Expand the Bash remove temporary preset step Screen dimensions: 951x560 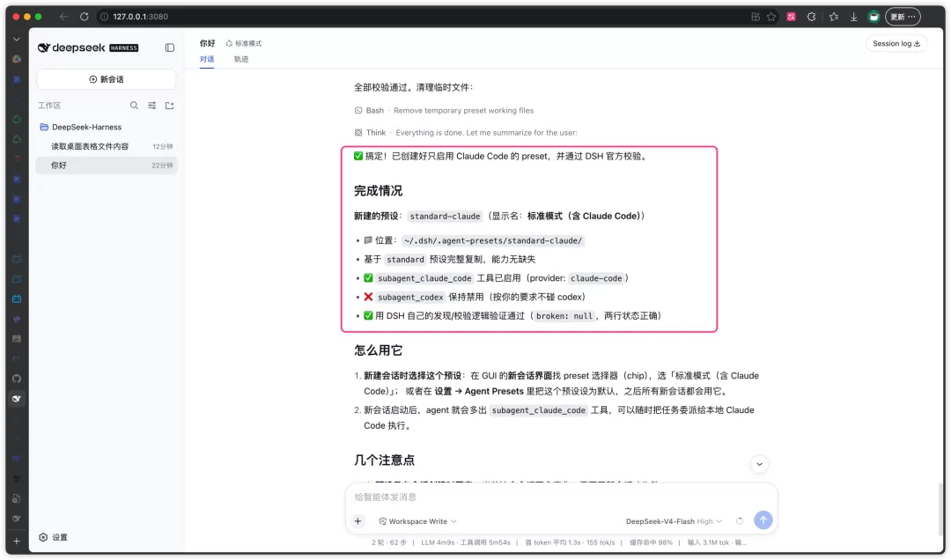click(444, 110)
